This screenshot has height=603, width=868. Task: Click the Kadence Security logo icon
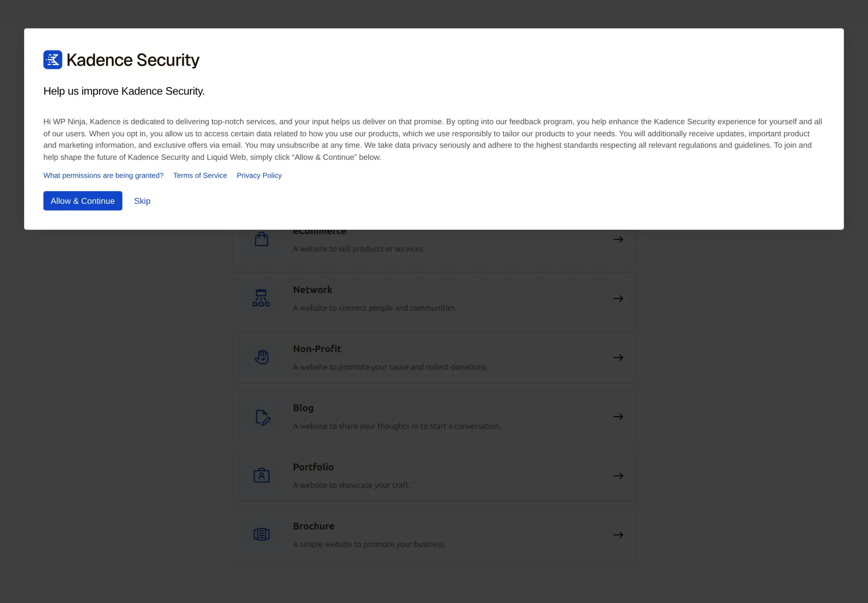tap(53, 60)
